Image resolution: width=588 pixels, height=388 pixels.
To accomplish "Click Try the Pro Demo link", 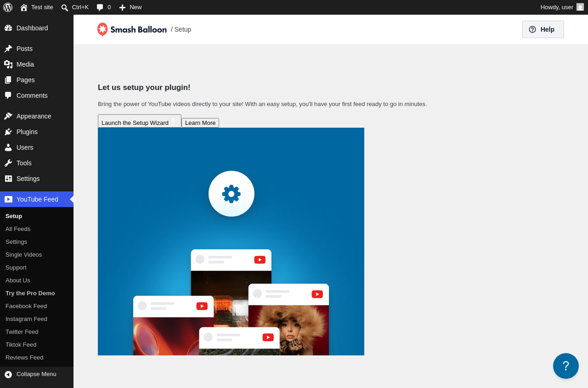I will 37,293.
